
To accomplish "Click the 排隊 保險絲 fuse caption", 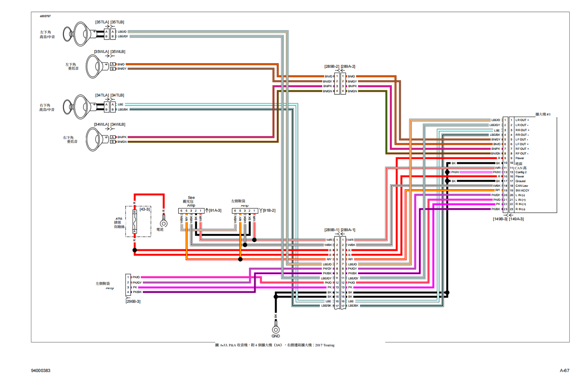I will click(x=119, y=225).
